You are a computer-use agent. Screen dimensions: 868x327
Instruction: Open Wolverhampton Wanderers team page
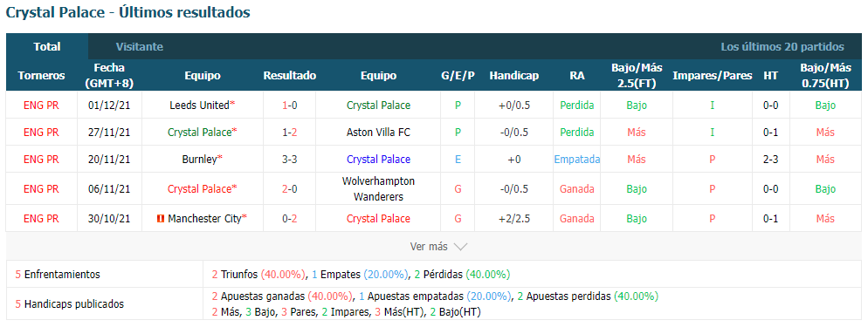pyautogui.click(x=378, y=189)
